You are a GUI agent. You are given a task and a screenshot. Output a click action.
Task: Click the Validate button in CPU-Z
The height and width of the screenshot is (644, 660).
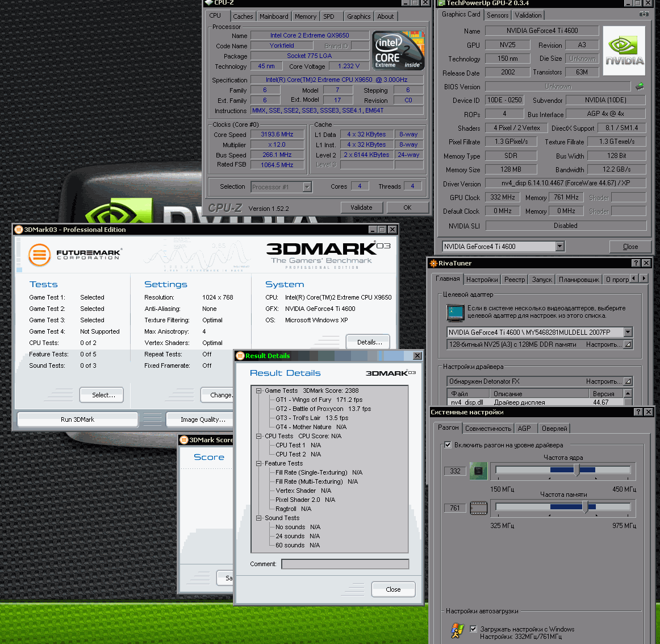point(362,207)
